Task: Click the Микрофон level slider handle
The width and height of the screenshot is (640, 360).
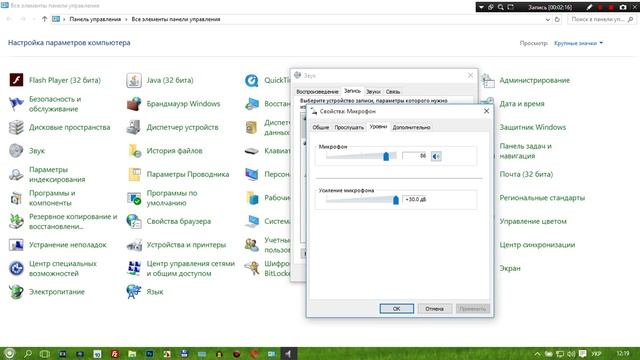Action: click(x=386, y=156)
